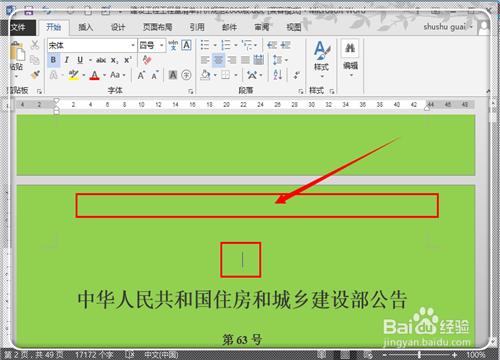Screen dimensions: 500x360
Task: Toggle center text alignment
Action: tap(218, 60)
